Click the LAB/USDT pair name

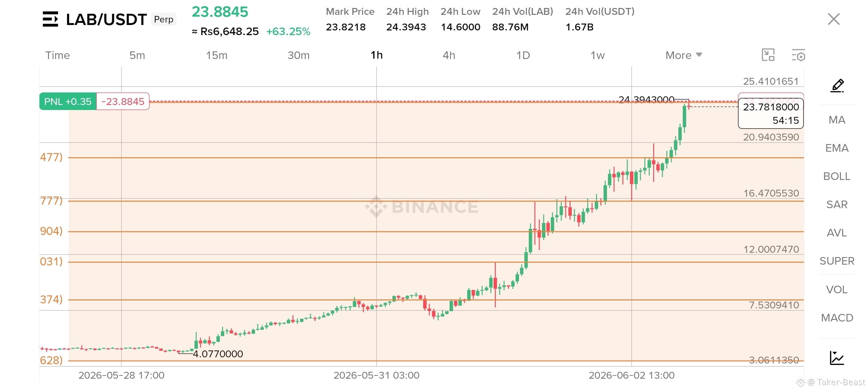pyautogui.click(x=106, y=20)
